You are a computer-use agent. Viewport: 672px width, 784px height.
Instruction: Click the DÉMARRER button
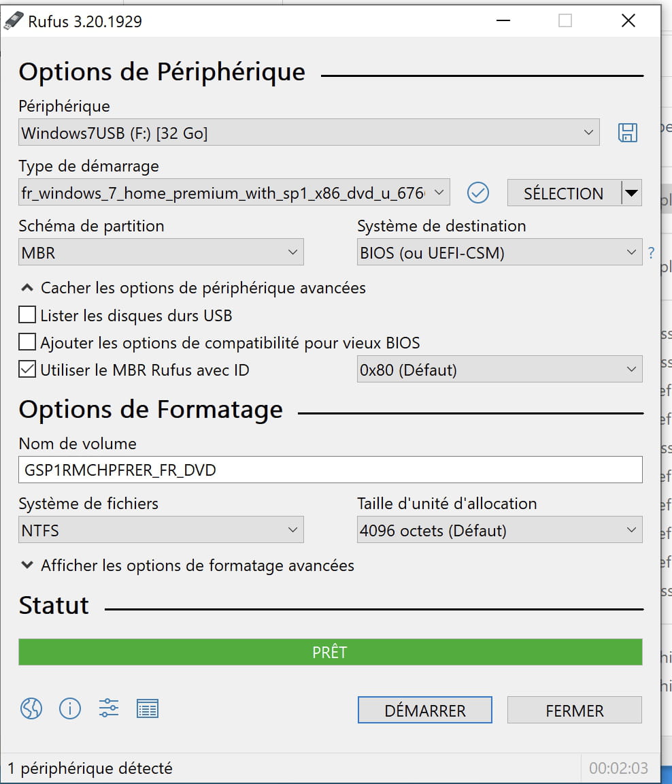tap(424, 710)
